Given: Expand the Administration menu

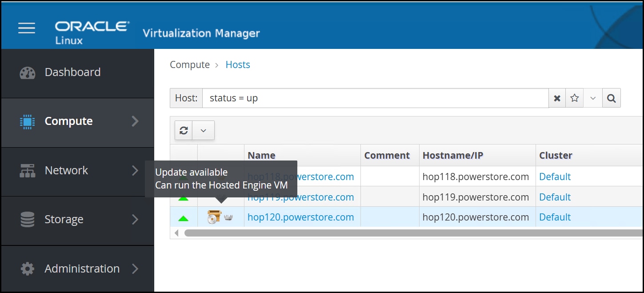Looking at the screenshot, I should [78, 269].
